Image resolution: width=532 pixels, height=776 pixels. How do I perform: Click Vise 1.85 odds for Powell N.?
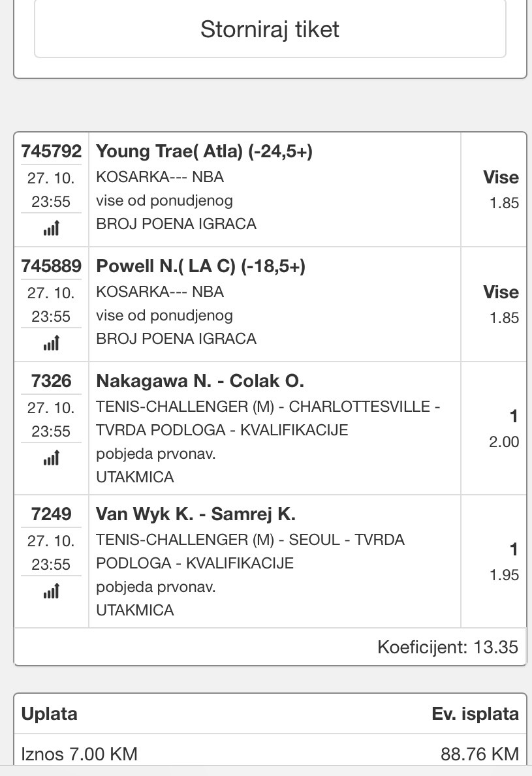pos(501,304)
